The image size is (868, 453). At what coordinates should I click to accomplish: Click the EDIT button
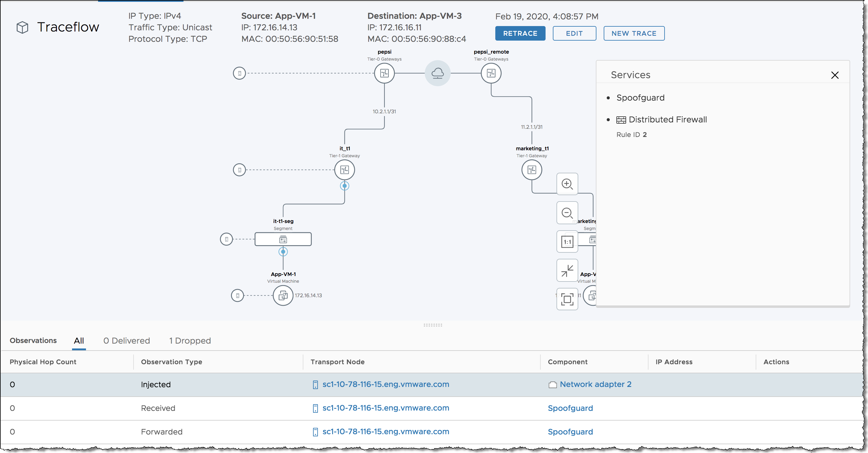(x=573, y=33)
